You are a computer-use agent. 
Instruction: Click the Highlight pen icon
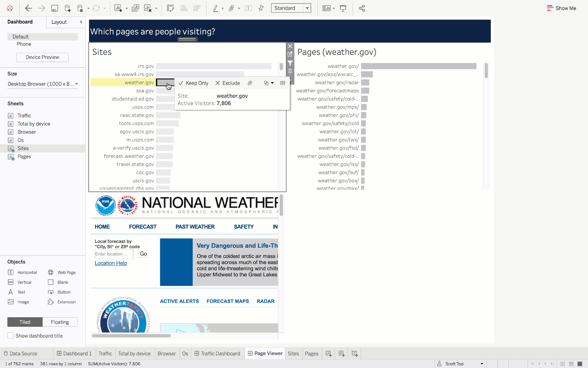(215, 8)
